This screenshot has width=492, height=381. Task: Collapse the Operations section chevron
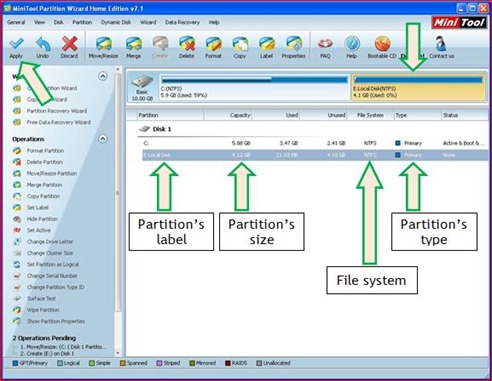103,139
